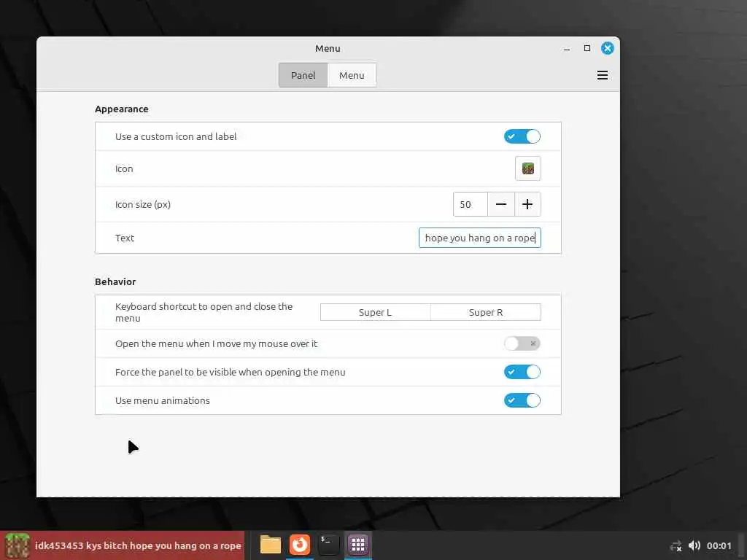Click the 'Icon size (px)' label
Image resolution: width=747 pixels, height=560 pixels.
[143, 205]
